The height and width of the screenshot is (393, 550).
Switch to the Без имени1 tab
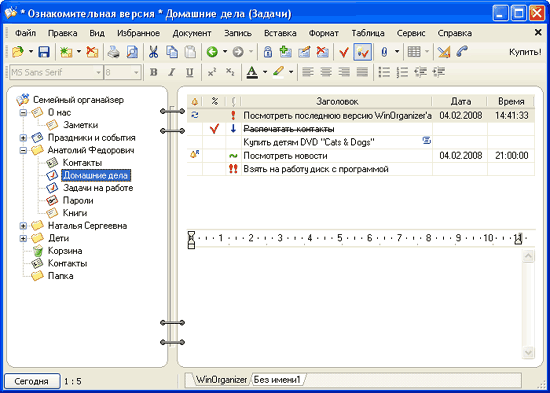coord(277,380)
